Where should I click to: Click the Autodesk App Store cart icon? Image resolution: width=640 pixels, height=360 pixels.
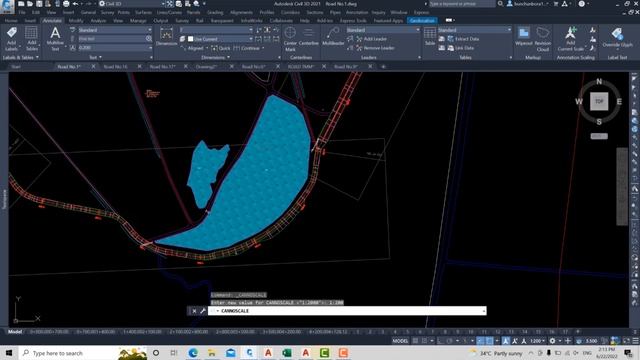pos(556,4)
